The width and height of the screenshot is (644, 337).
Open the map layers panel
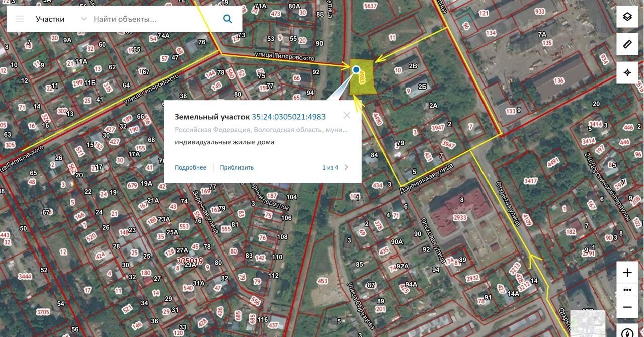pyautogui.click(x=627, y=17)
